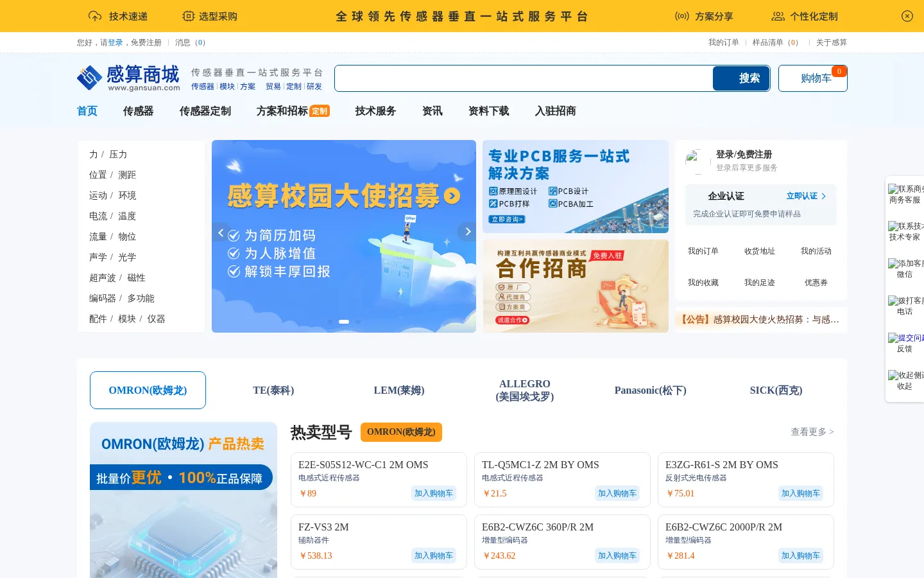Click the 方案分享 broadcast icon
Screen dimensions: 924x578
682,16
